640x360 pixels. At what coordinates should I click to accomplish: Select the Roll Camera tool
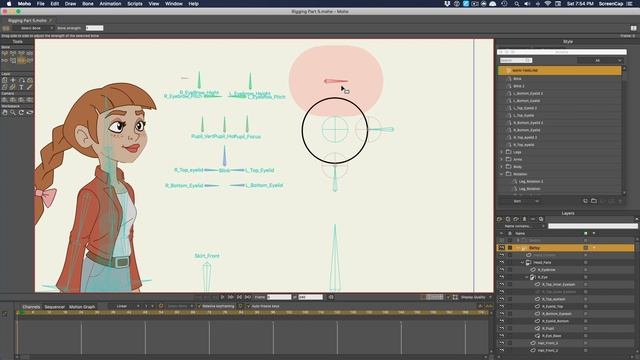(x=21, y=100)
